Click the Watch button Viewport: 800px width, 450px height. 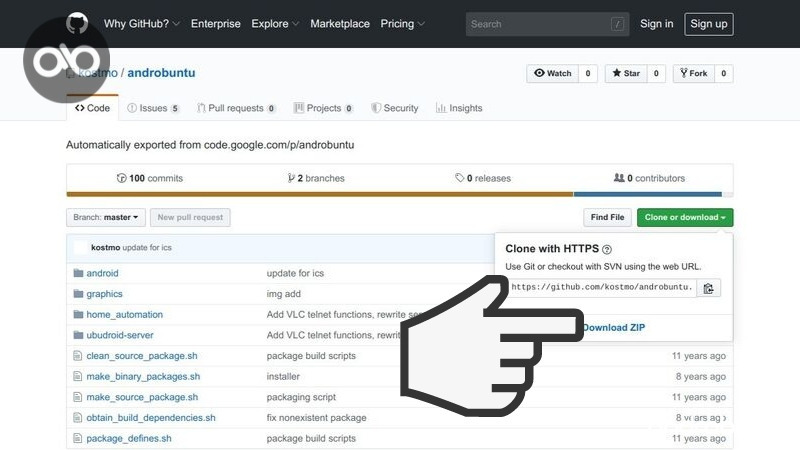coord(553,73)
